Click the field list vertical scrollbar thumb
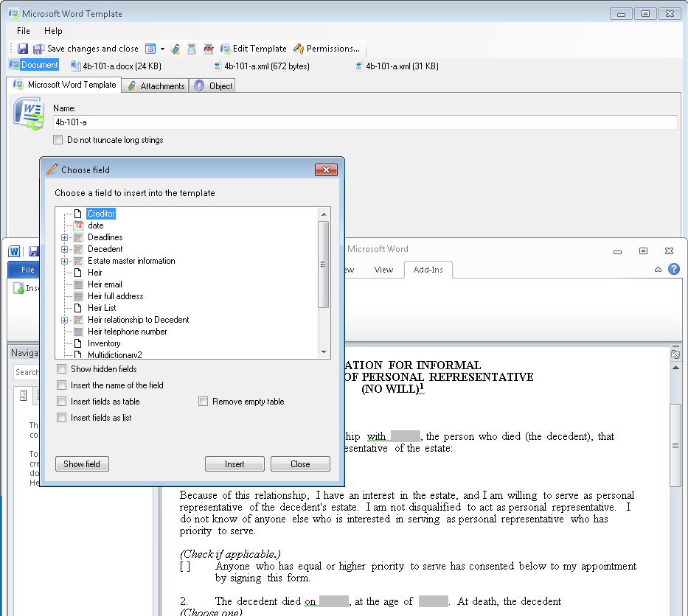Viewport: 688px width, 616px height. [x=324, y=265]
